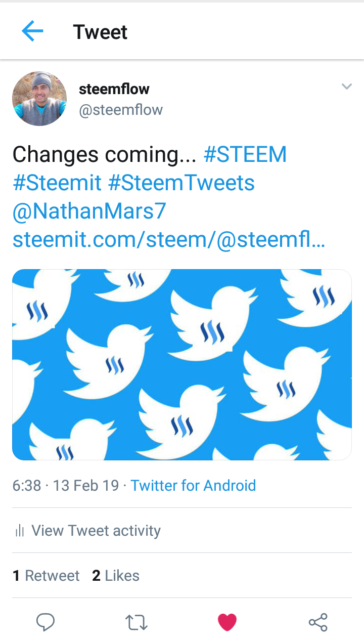Unlike the tweet with the heart icon

227,622
